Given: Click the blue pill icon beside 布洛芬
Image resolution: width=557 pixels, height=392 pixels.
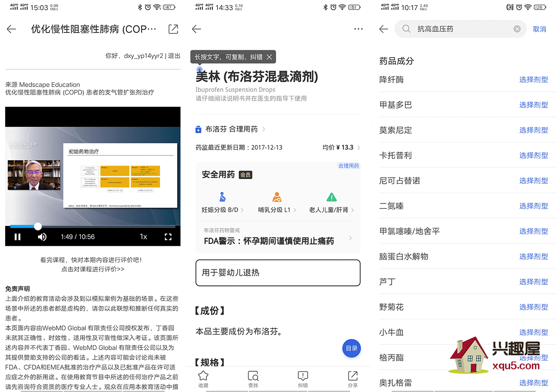Looking at the screenshot, I should click(199, 129).
